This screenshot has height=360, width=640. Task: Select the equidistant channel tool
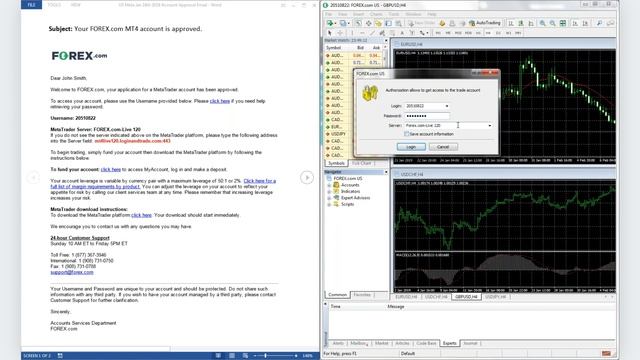click(x=382, y=33)
